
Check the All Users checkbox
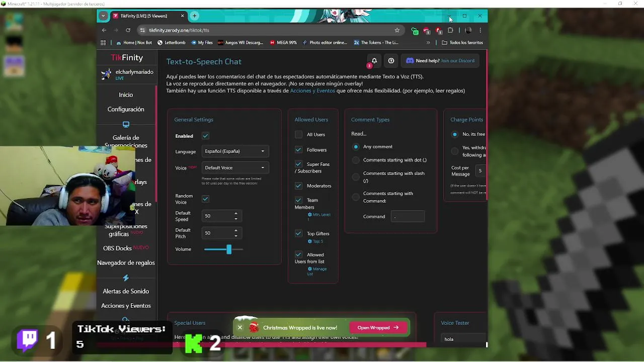click(298, 134)
